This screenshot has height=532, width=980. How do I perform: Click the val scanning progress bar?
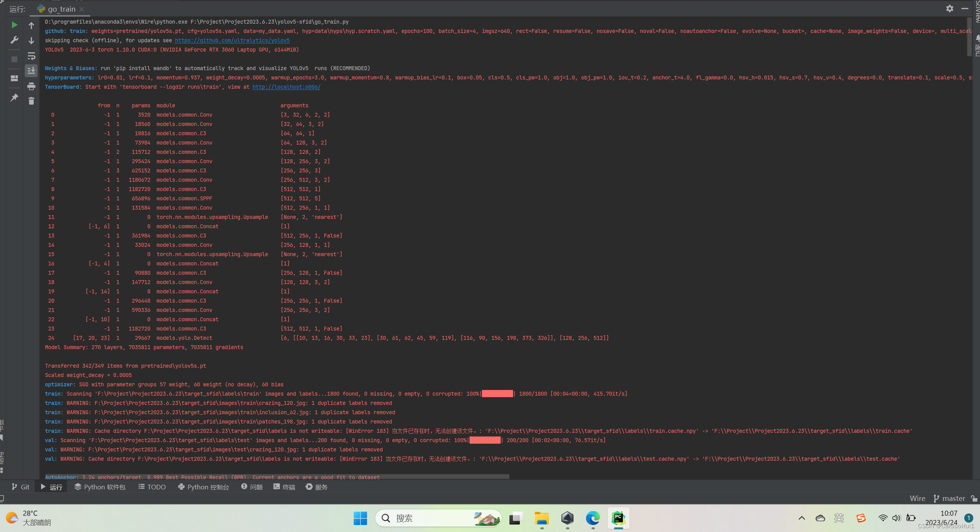tap(485, 440)
